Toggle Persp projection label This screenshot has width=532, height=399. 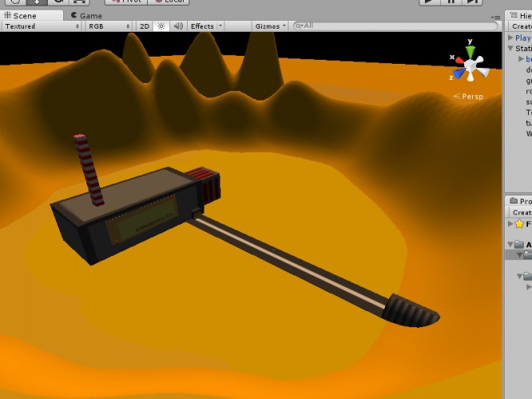tap(469, 97)
